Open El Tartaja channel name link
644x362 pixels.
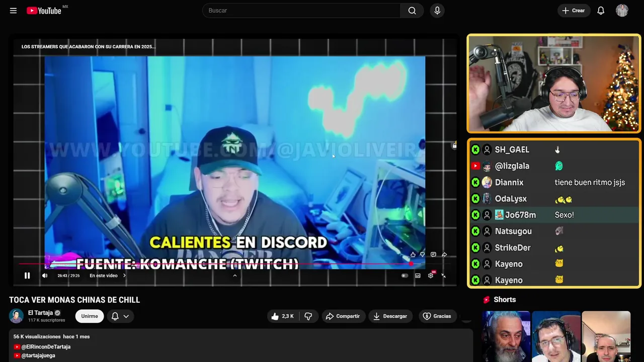pos(40,313)
